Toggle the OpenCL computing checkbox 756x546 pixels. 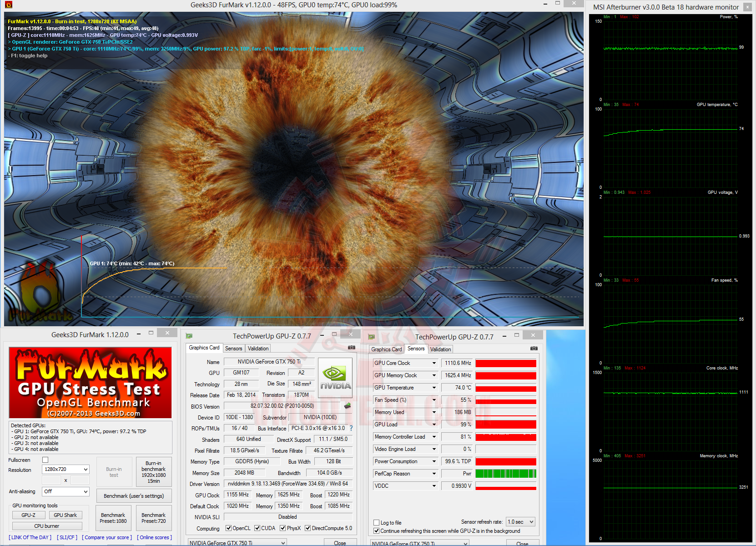(229, 528)
